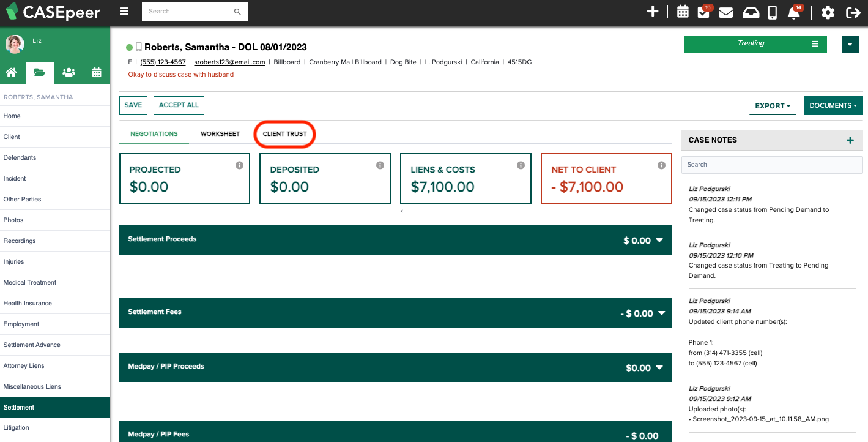Click Liz's profile avatar
Image resolution: width=868 pixels, height=442 pixels.
click(x=15, y=44)
